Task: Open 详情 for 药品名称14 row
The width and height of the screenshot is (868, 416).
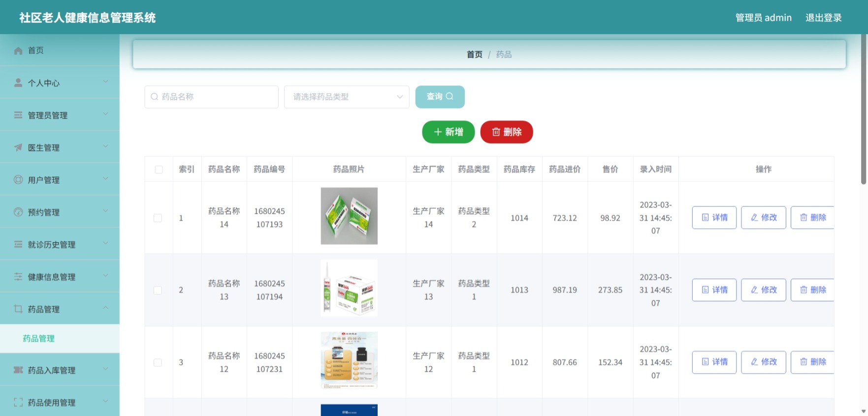Action: pos(714,217)
